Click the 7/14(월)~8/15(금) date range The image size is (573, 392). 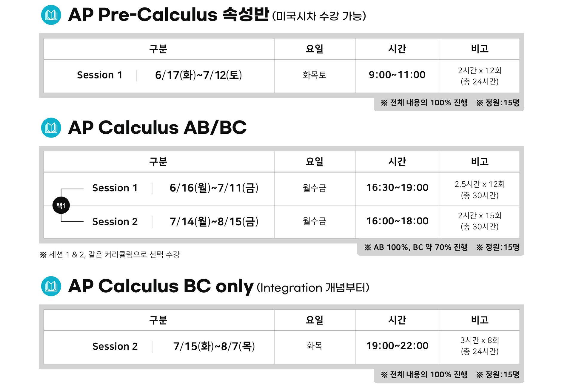tap(214, 222)
